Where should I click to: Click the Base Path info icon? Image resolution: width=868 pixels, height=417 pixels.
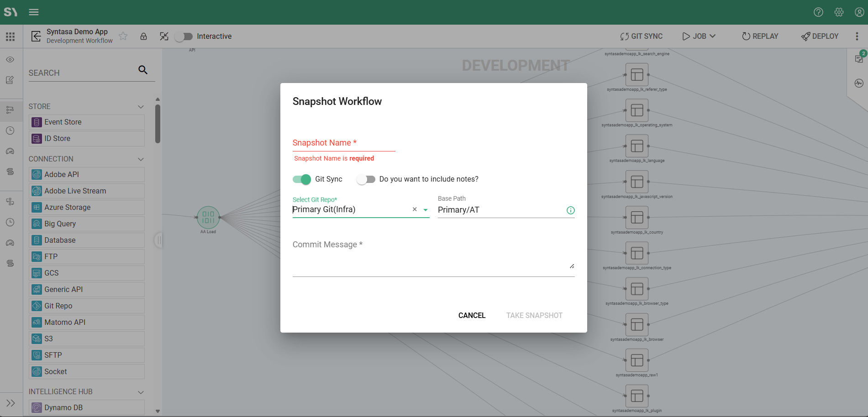click(570, 210)
